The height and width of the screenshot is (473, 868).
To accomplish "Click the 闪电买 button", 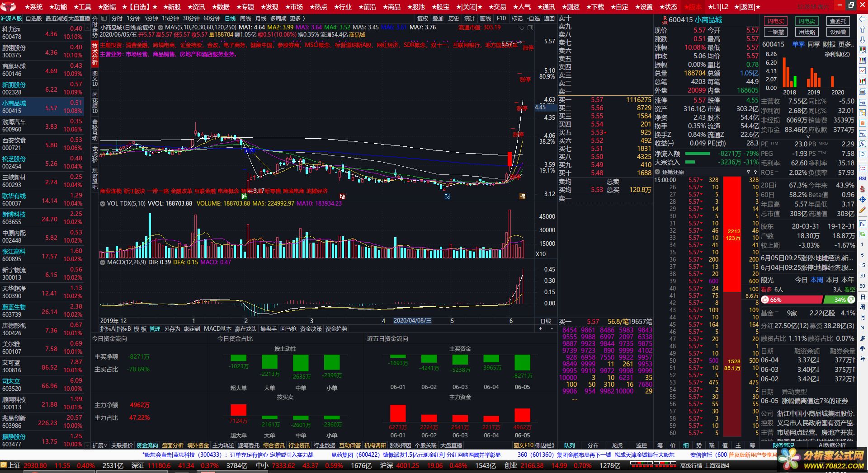I will (776, 21).
